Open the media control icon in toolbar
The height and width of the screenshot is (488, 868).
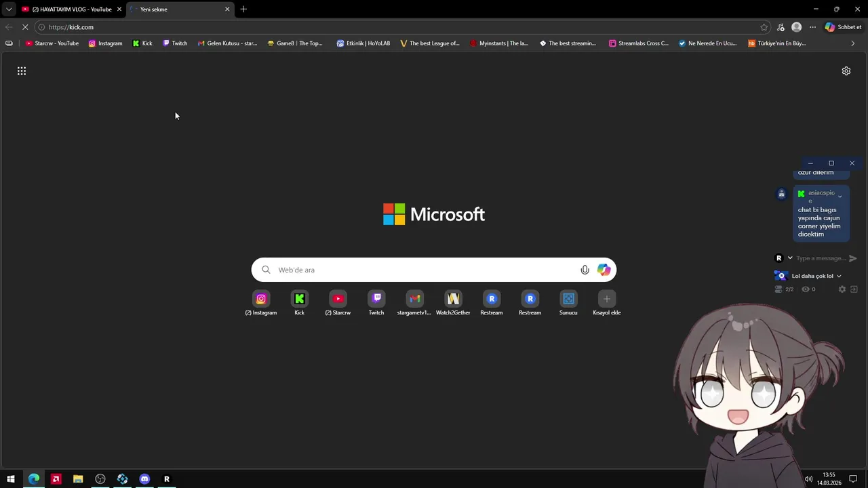[781, 27]
